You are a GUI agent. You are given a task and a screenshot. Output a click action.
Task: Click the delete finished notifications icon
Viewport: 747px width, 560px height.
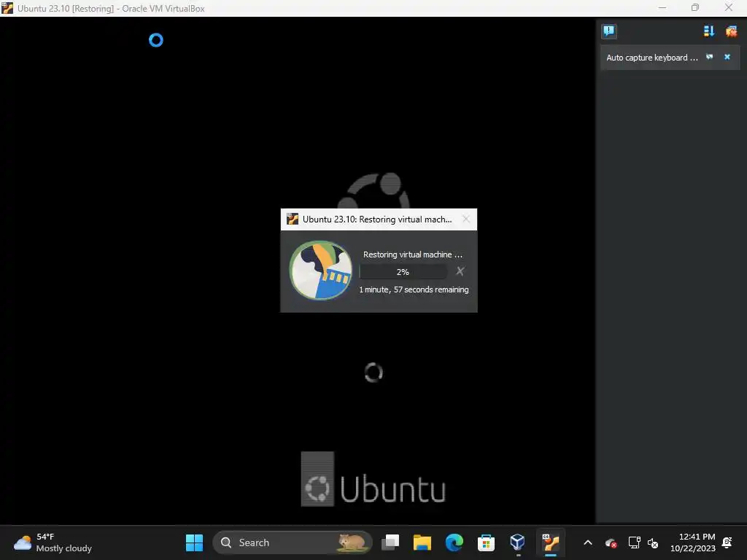(x=731, y=31)
